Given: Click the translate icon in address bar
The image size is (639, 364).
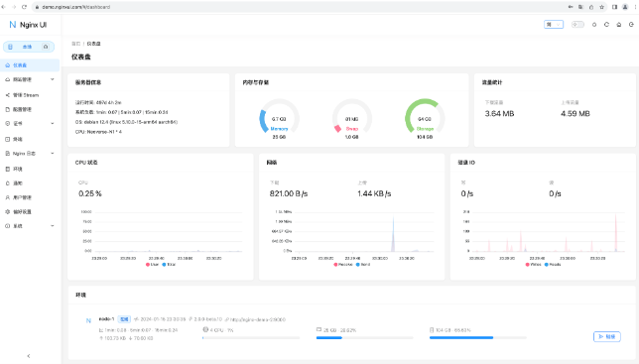Looking at the screenshot, I should click(580, 7).
